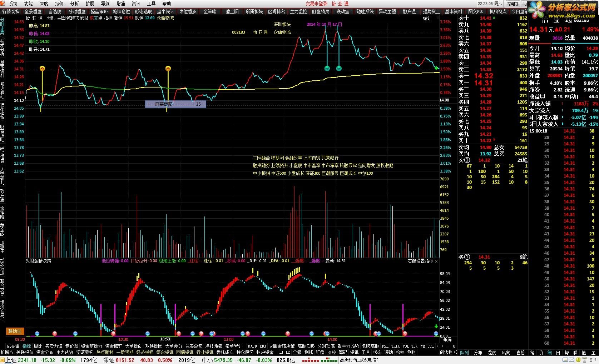Open the 热点题材 bottom tab
The height and width of the screenshot is (364, 599).
click(x=105, y=353)
